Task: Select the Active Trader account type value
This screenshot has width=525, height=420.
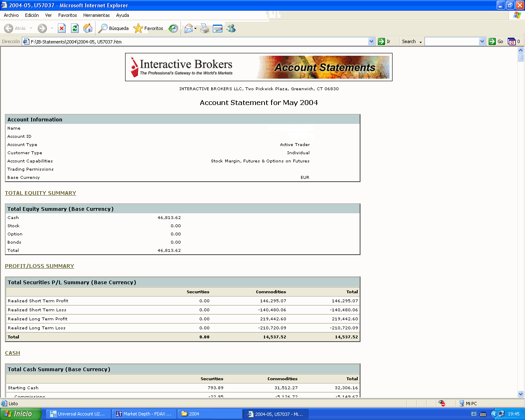Action: tap(295, 145)
